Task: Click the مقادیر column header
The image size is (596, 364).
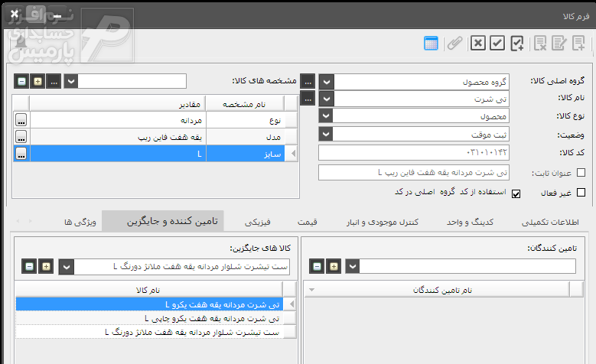Action: (x=118, y=104)
